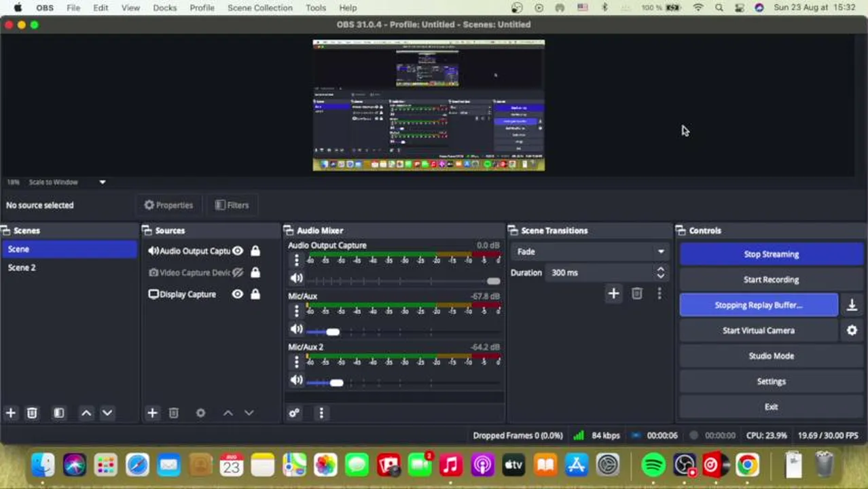Mute Mic/Aux 2 speaker icon

[297, 380]
